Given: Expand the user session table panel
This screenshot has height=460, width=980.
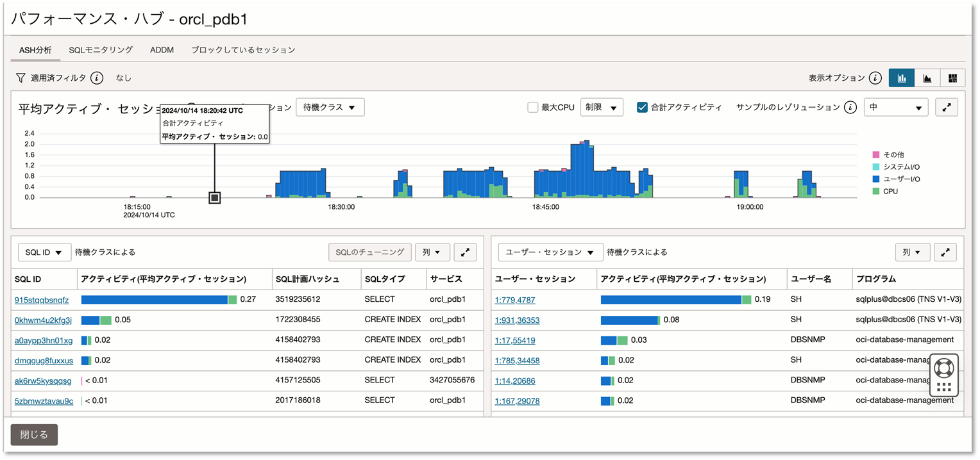Looking at the screenshot, I should pos(945,252).
